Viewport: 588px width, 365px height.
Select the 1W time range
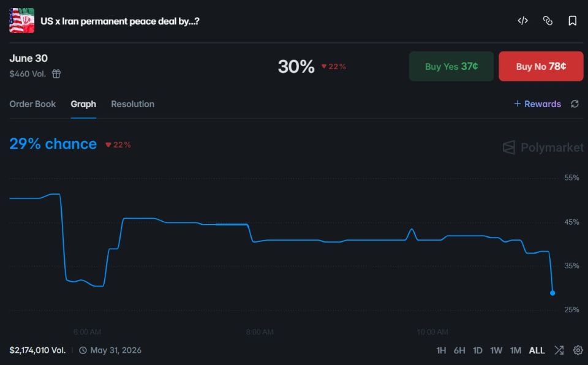pos(496,350)
